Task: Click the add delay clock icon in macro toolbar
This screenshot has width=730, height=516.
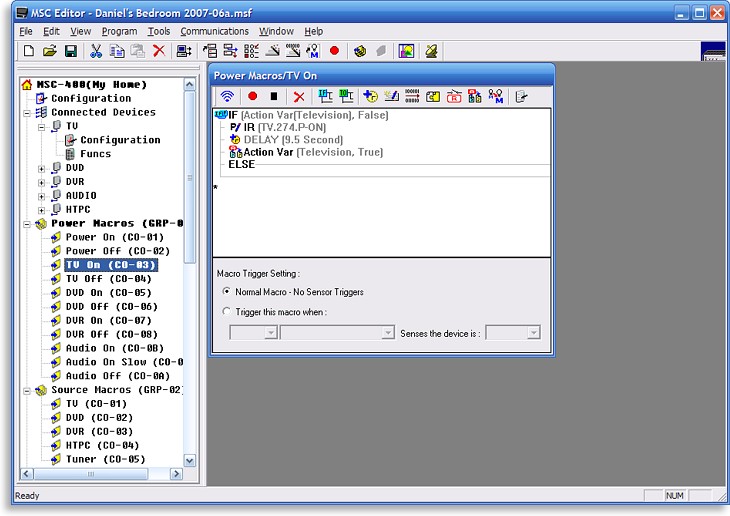Action: (x=369, y=96)
